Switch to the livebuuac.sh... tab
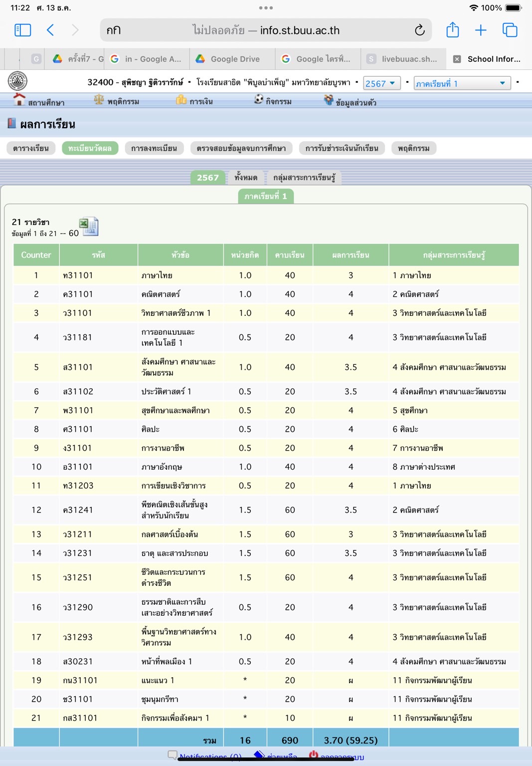The image size is (532, 766). [x=403, y=59]
